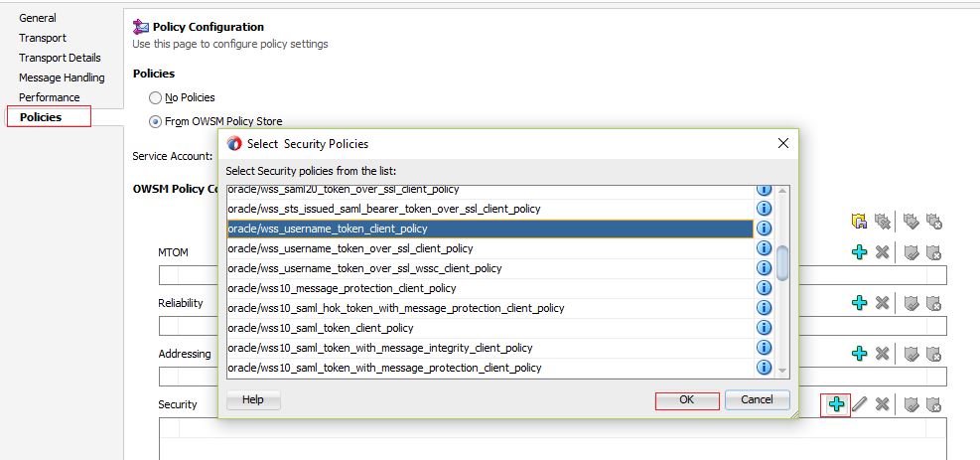Image resolution: width=980 pixels, height=460 pixels.
Task: Open the Transport Details tab
Action: click(60, 58)
